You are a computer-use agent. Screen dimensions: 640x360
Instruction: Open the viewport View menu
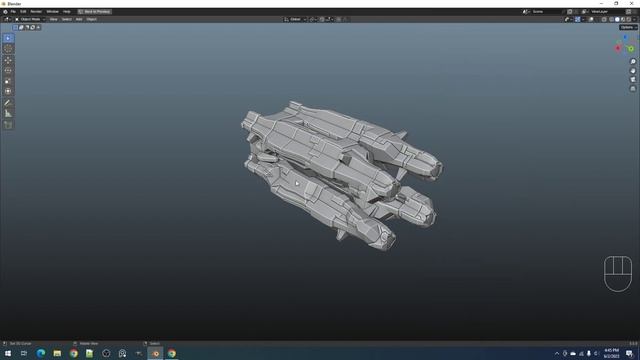point(53,19)
